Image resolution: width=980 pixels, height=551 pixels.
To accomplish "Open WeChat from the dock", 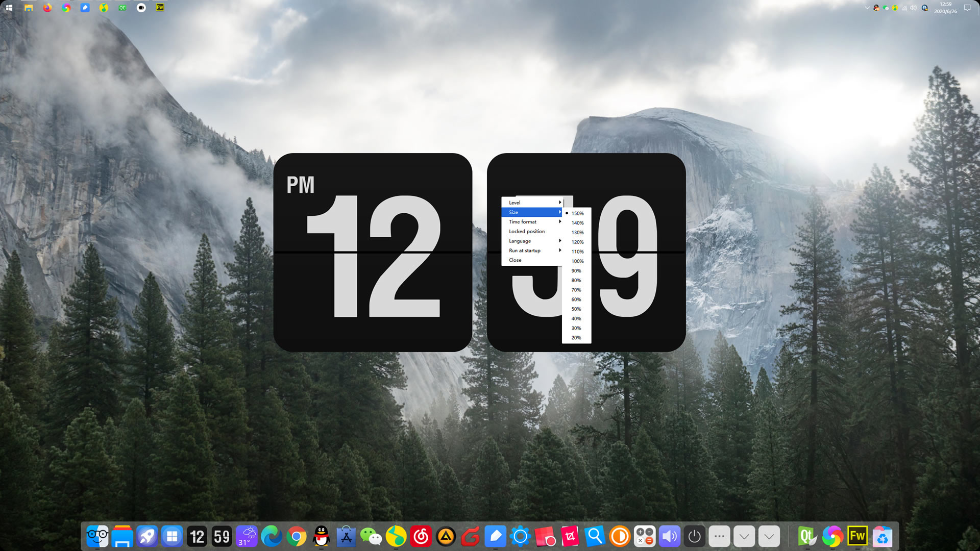I will (371, 536).
